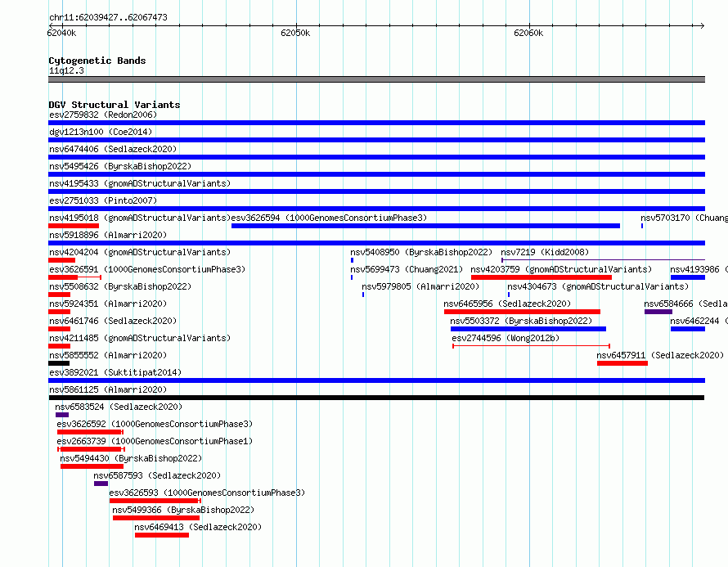This screenshot has width=728, height=567.
Task: Select nsv5855552 (Almarri2020) label
Action: pyautogui.click(x=108, y=355)
